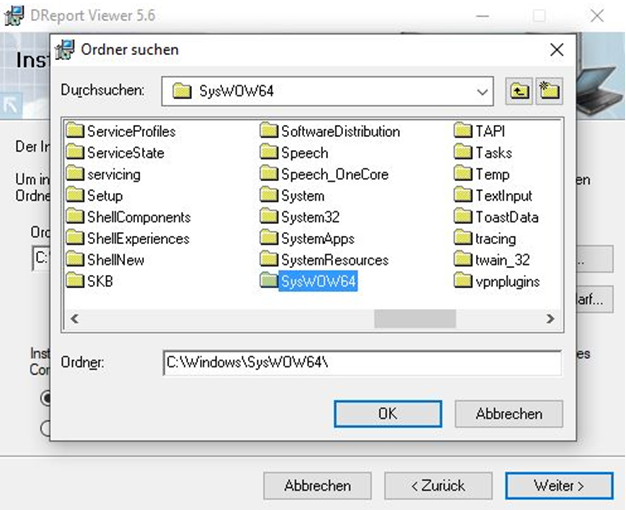Viewport: 626px width, 510px height.
Task: Select the vpnplugins folder
Action: pos(497,281)
